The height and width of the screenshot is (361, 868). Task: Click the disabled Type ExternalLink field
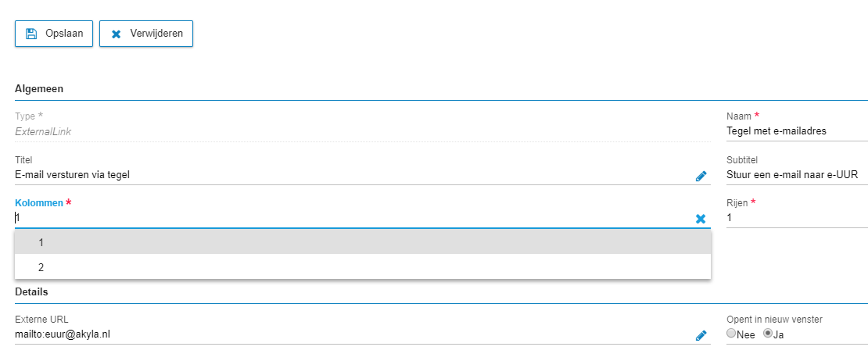pyautogui.click(x=363, y=131)
